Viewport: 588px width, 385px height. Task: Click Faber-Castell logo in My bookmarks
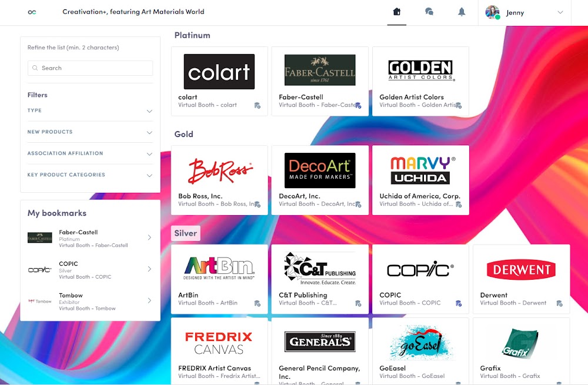40,237
